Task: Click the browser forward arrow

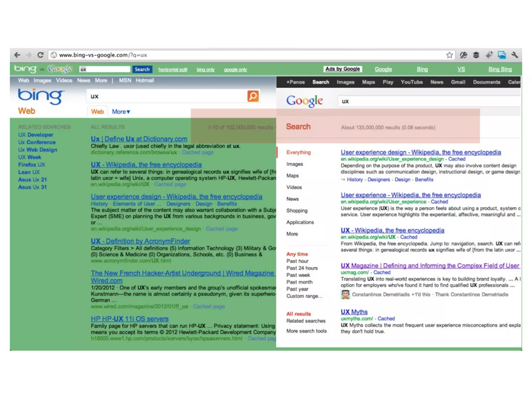Action: [29, 55]
